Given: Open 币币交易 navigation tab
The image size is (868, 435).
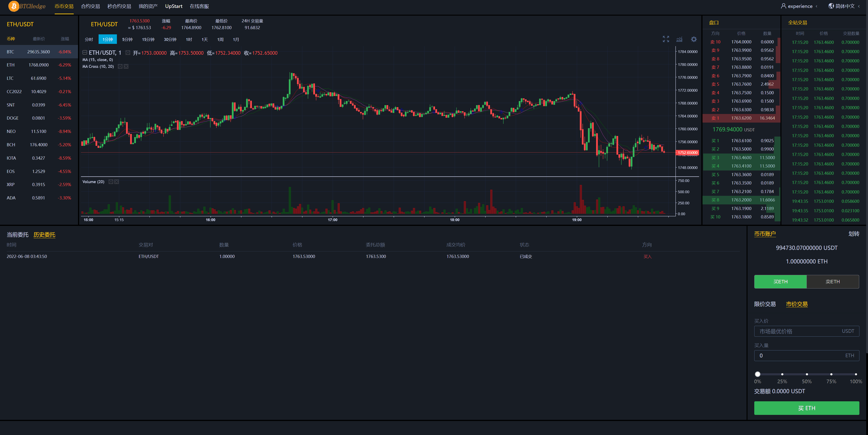Looking at the screenshot, I should 64,6.
